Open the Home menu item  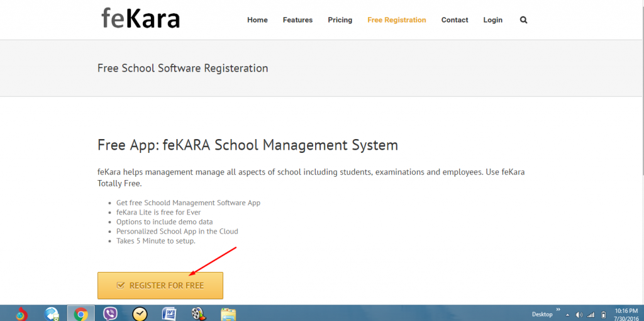pos(257,20)
